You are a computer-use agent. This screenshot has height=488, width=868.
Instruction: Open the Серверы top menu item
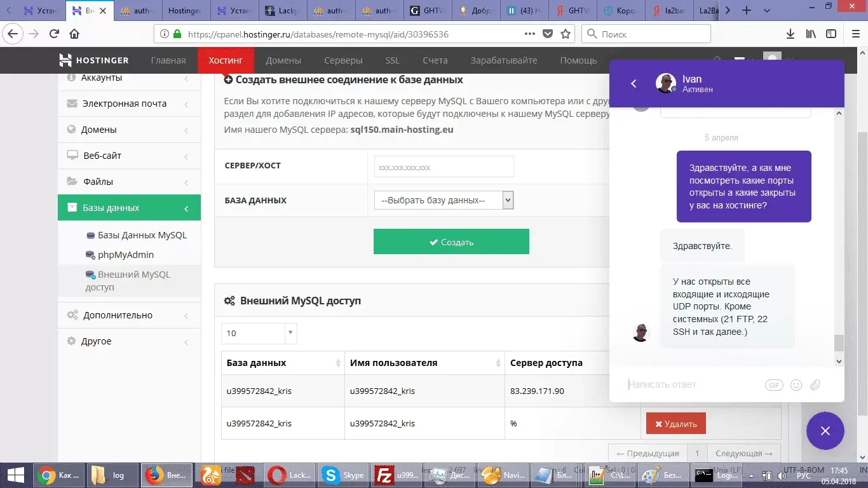tap(343, 60)
